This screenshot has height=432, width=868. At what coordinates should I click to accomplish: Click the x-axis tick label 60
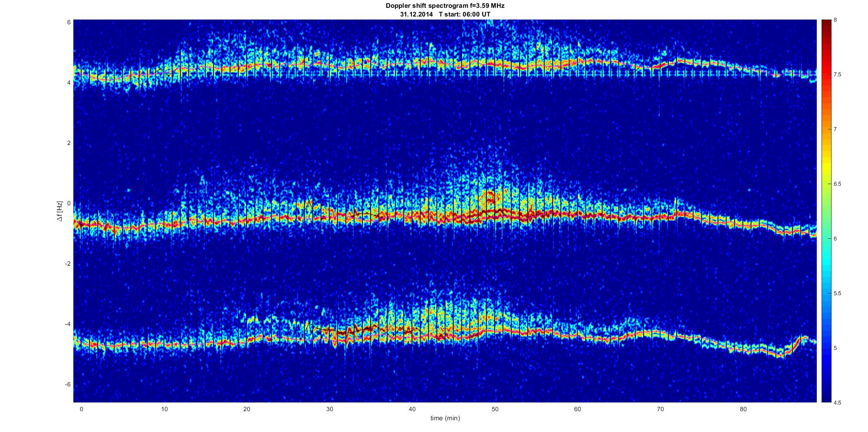click(578, 409)
